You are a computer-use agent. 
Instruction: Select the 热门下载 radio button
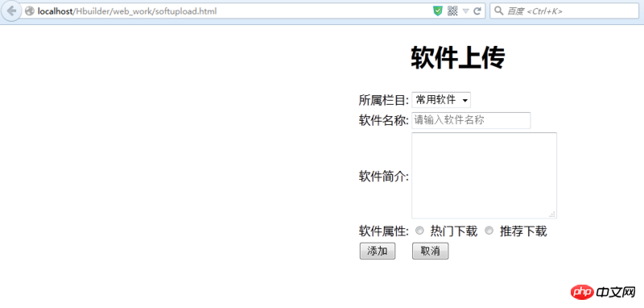pyautogui.click(x=419, y=231)
